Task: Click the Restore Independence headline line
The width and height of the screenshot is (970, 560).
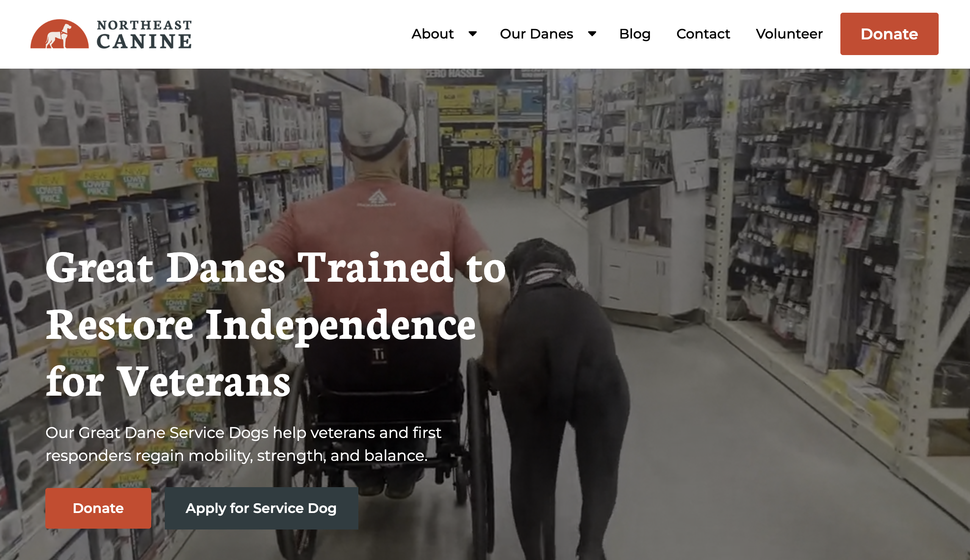Action: (x=261, y=325)
